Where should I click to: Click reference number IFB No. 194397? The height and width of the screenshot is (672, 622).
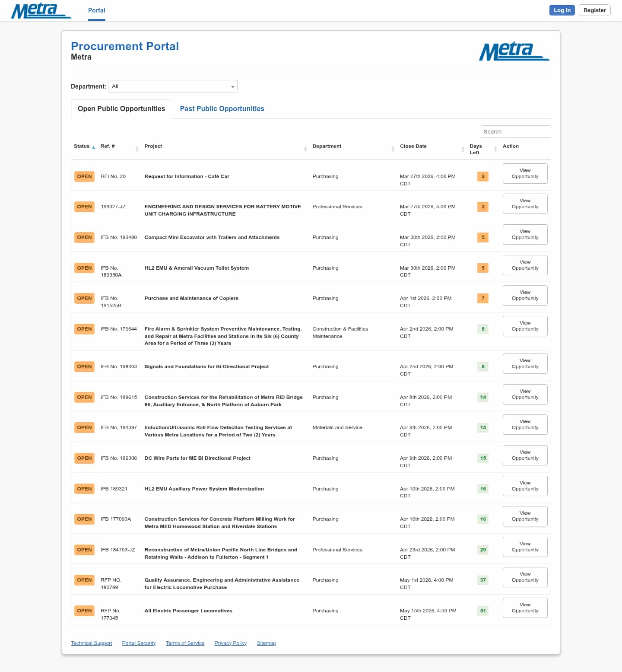(x=119, y=427)
